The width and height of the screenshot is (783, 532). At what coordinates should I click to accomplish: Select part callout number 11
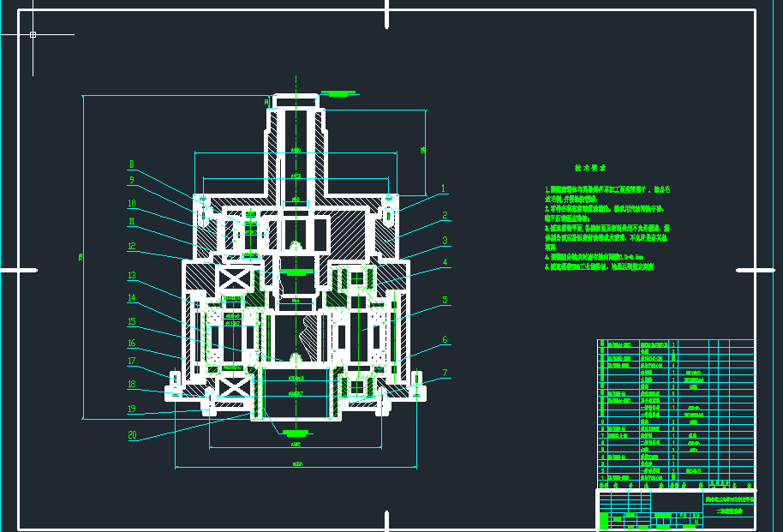point(132,221)
